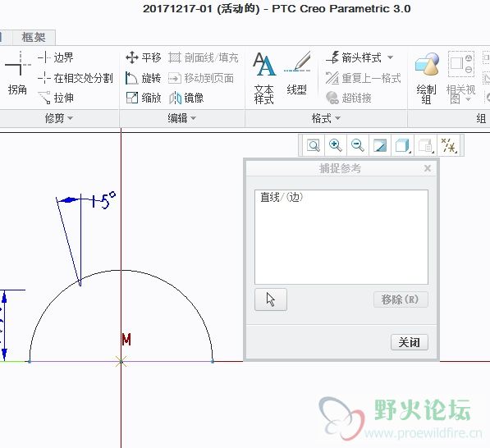Viewport: 490px width, 448px height.
Task: Click the zoom out magnifier icon
Action: tap(358, 145)
